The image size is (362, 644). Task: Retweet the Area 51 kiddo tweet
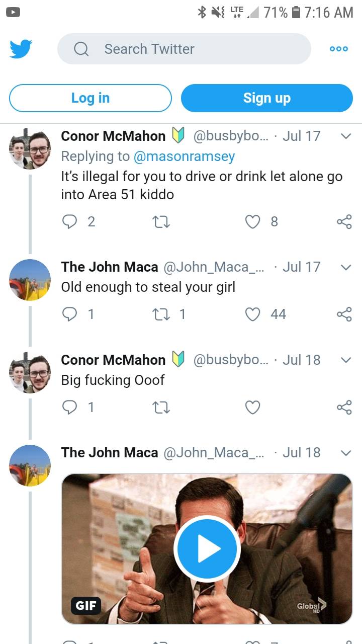click(x=161, y=222)
